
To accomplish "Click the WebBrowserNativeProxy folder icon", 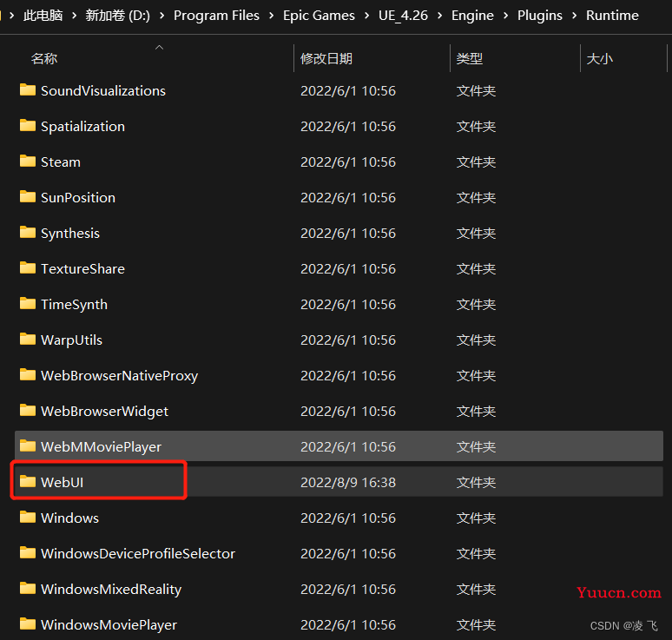I will click(x=28, y=374).
